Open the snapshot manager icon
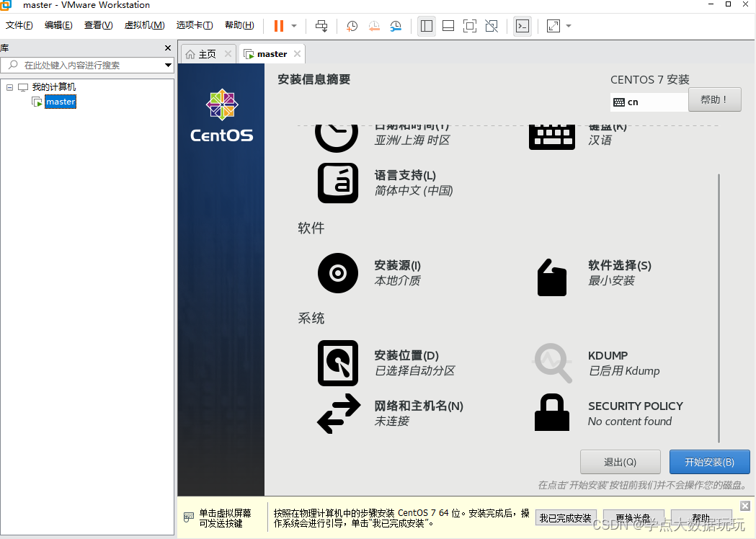The height and width of the screenshot is (539, 756). 396,26
